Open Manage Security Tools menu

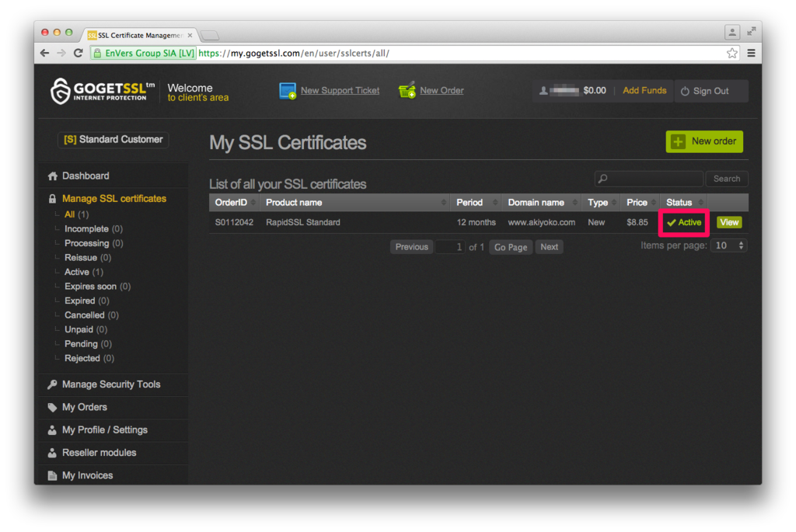tap(110, 384)
